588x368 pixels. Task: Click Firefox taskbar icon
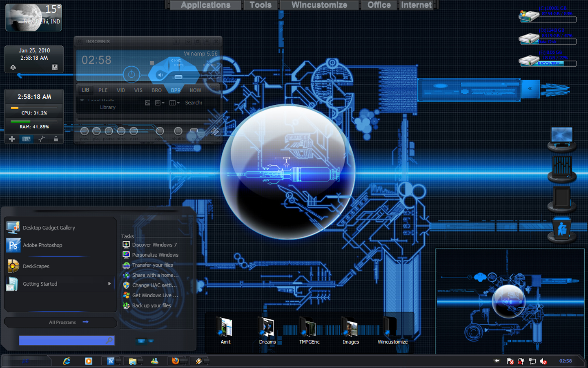pos(176,361)
